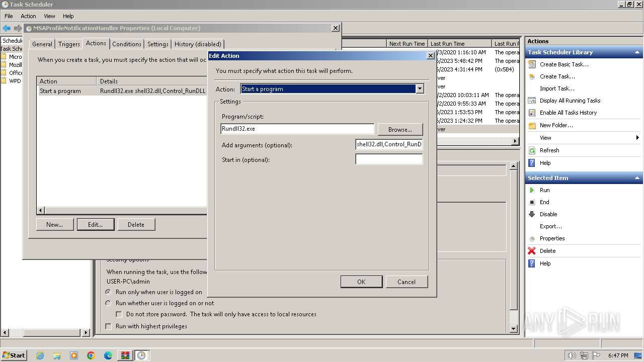Image resolution: width=644 pixels, height=362 pixels.
Task: Open the View menu
Action: pos(49,16)
